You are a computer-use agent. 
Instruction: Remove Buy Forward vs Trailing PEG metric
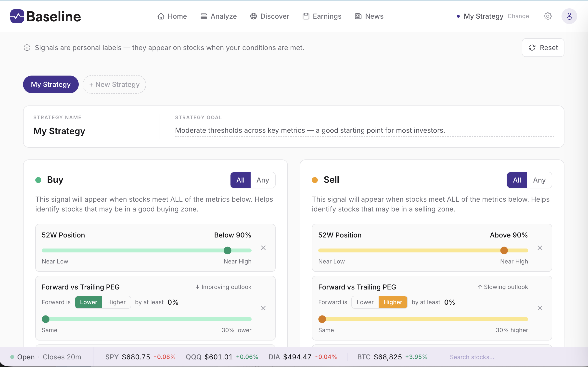click(x=263, y=308)
